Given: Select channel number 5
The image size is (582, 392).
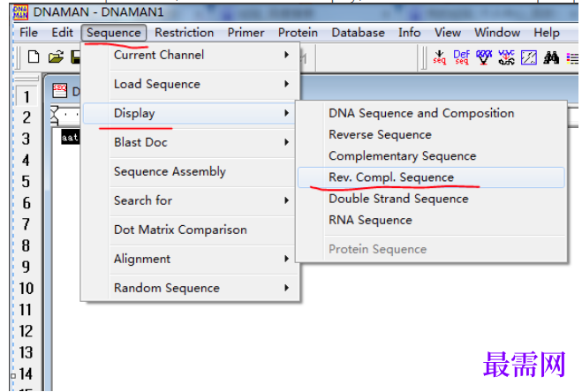Looking at the screenshot, I should click(26, 182).
